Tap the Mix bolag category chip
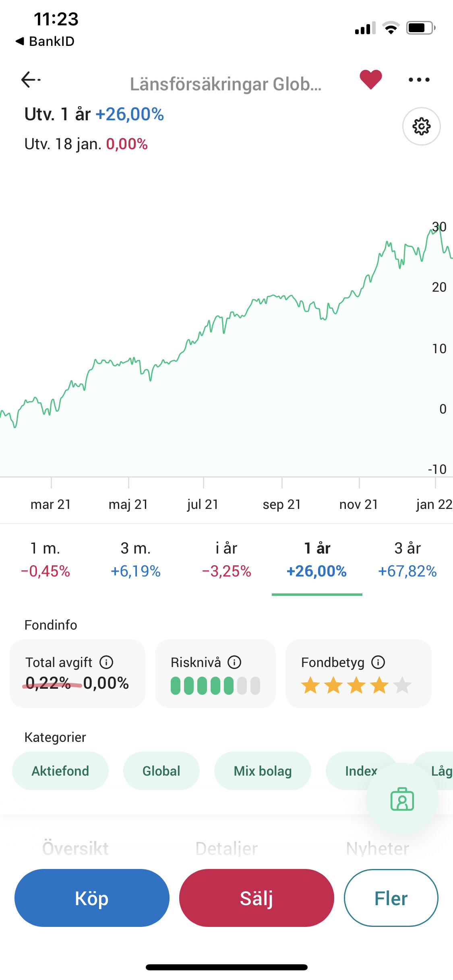Screen dimensions: 453x980 point(263,771)
